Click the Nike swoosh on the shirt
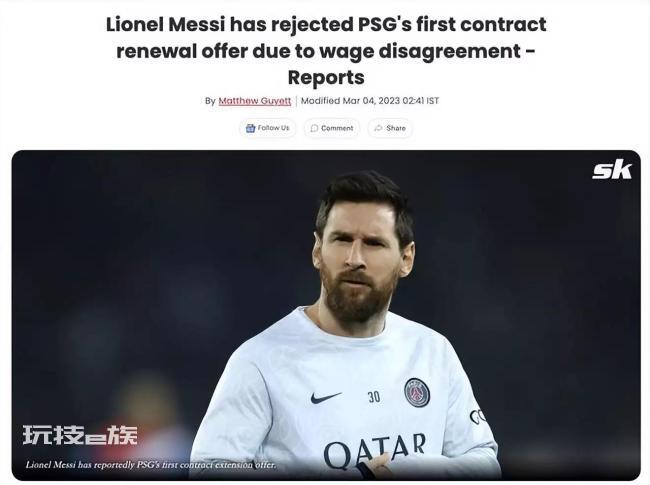The image size is (650, 485). pyautogui.click(x=325, y=398)
